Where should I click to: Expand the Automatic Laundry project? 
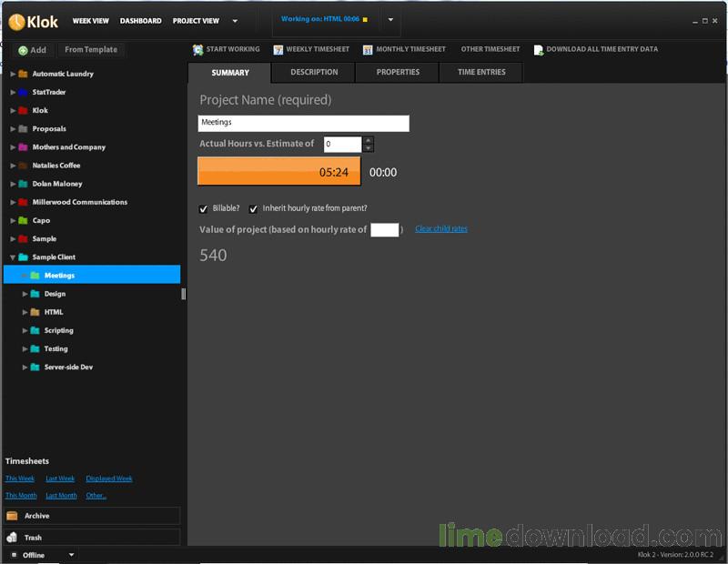(13, 74)
